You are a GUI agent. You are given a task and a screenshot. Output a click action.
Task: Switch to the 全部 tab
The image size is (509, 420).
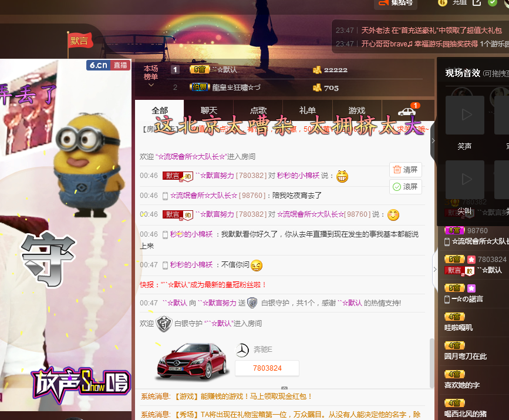click(159, 111)
